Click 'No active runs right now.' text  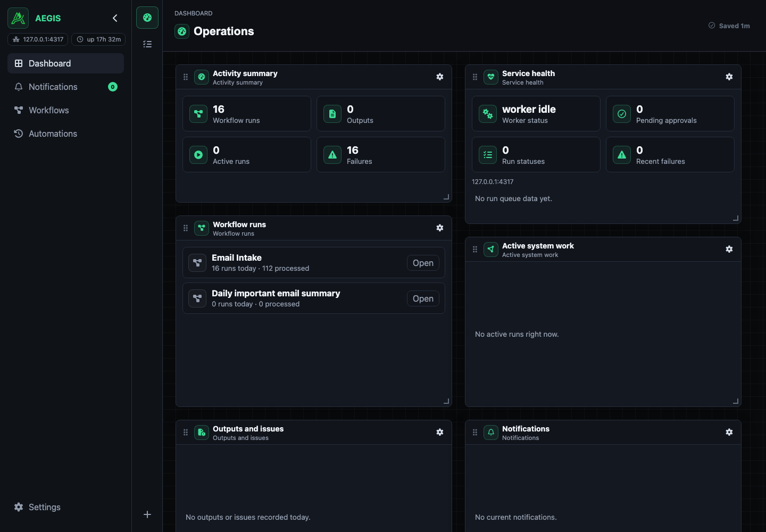pos(517,334)
